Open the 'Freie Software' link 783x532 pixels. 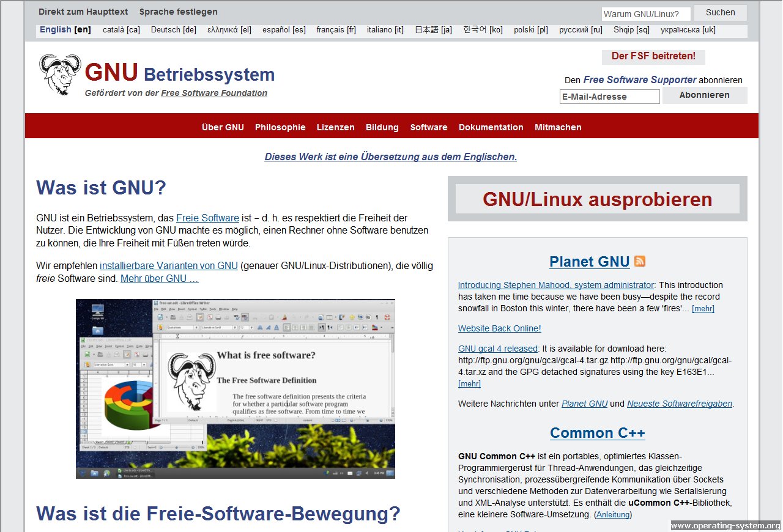coord(207,218)
